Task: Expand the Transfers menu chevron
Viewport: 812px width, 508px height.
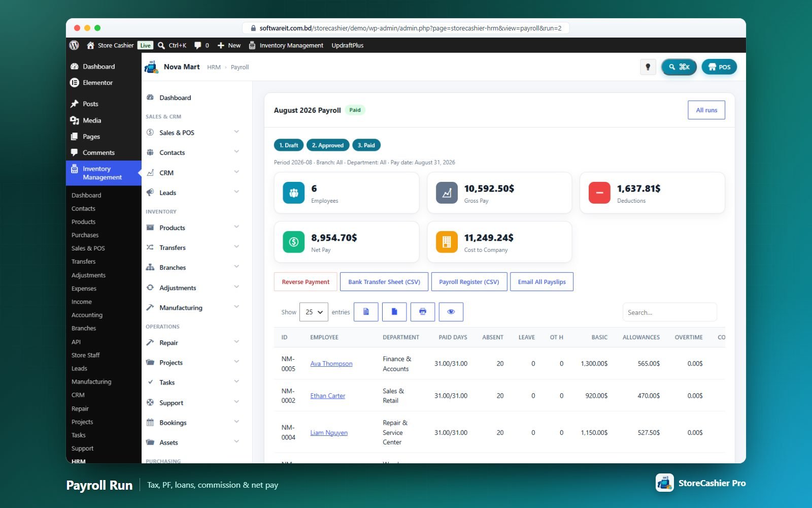Action: click(x=236, y=247)
